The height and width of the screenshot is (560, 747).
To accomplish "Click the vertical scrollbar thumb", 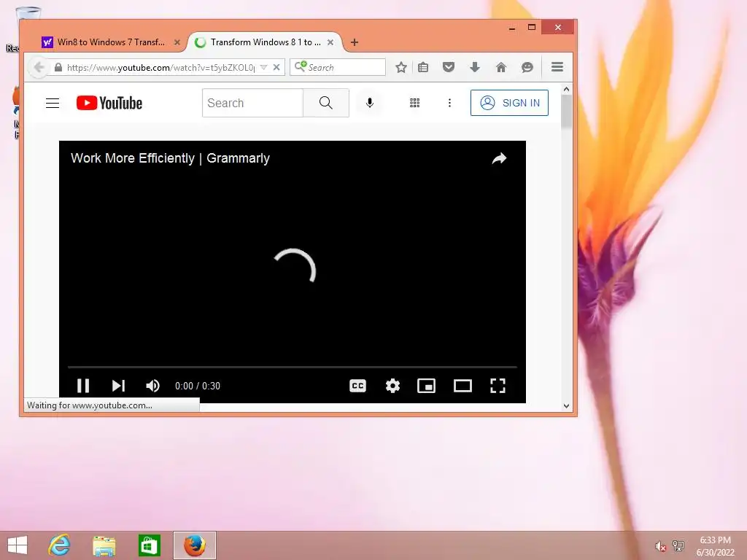I will (x=566, y=112).
